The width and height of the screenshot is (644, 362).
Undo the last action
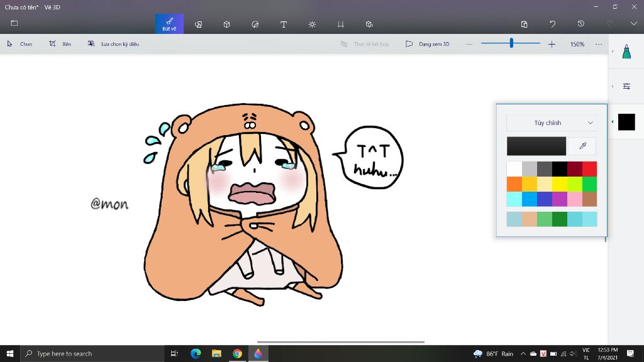(x=552, y=25)
